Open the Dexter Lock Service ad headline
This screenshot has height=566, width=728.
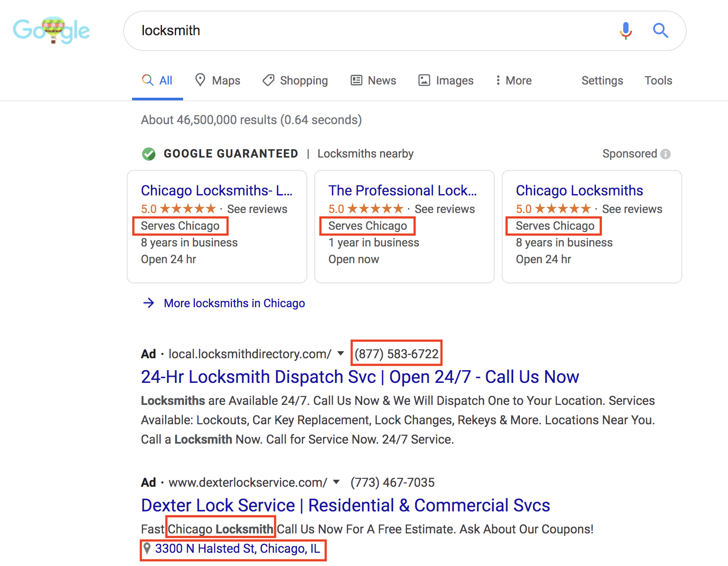click(345, 505)
